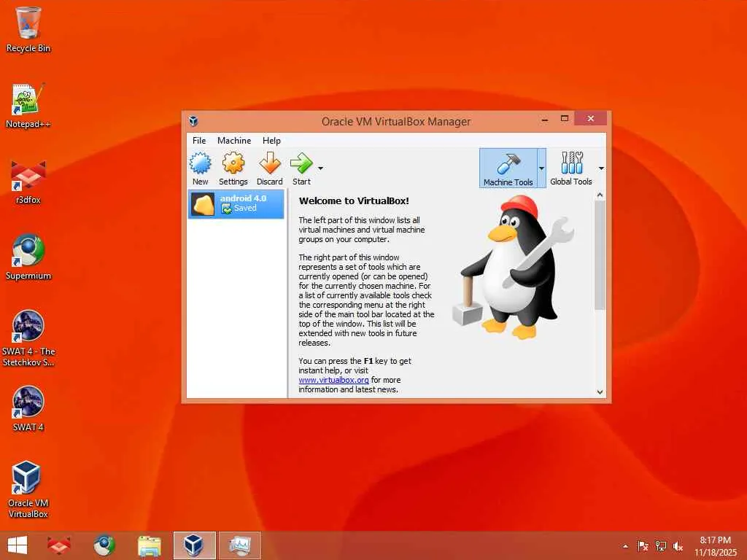Click the muted volume tray icon
Viewport: 747px width, 560px height.
click(x=678, y=546)
